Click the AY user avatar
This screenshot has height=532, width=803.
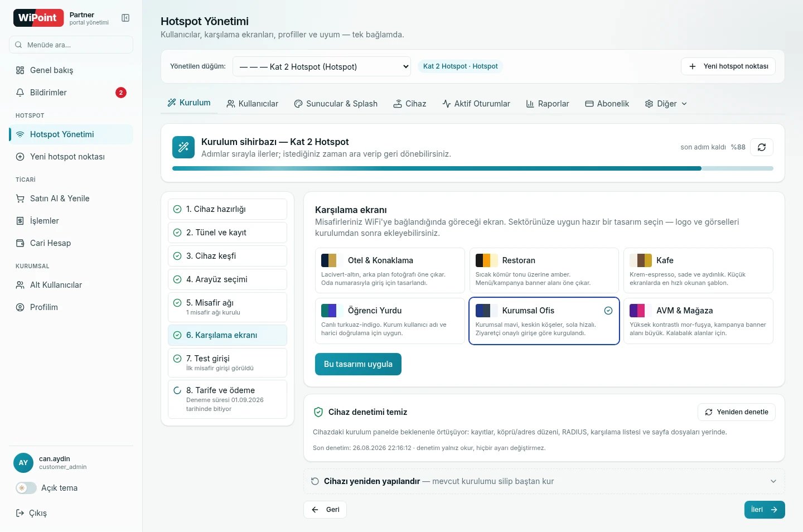pyautogui.click(x=23, y=463)
